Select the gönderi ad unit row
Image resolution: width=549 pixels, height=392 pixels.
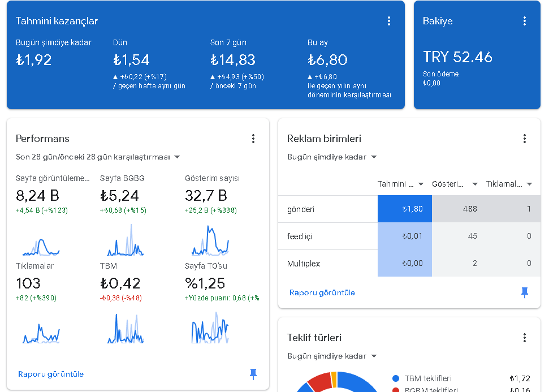pos(409,209)
